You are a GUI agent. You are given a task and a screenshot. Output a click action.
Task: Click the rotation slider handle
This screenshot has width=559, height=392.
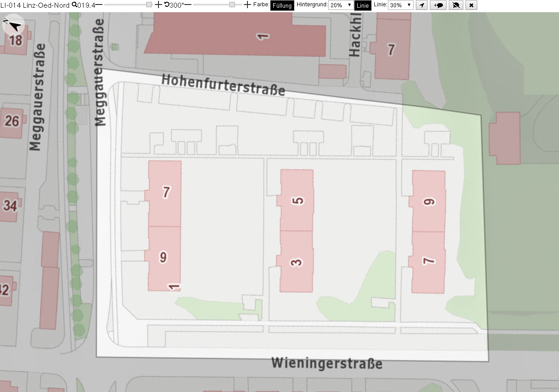coord(232,5)
